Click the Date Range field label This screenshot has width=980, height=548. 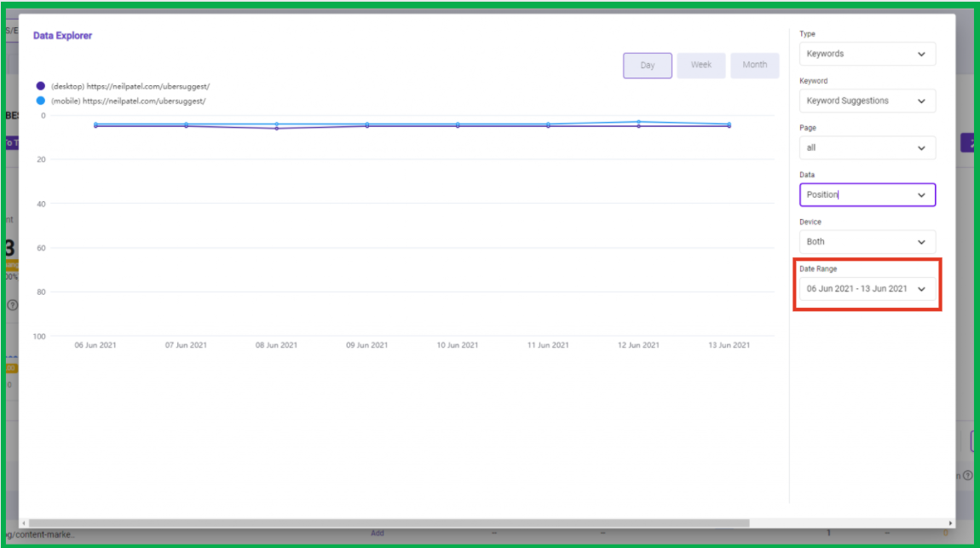click(x=817, y=268)
